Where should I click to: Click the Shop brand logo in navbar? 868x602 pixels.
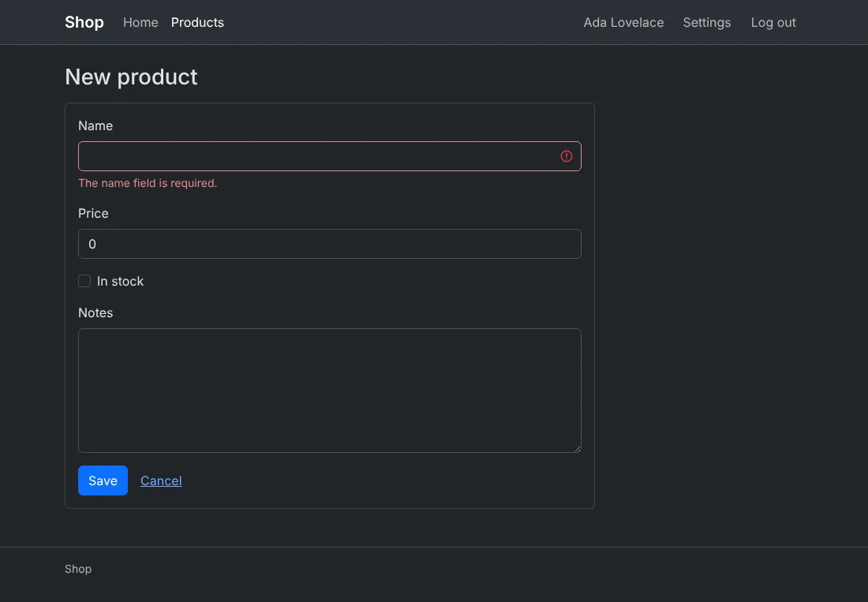[x=84, y=22]
